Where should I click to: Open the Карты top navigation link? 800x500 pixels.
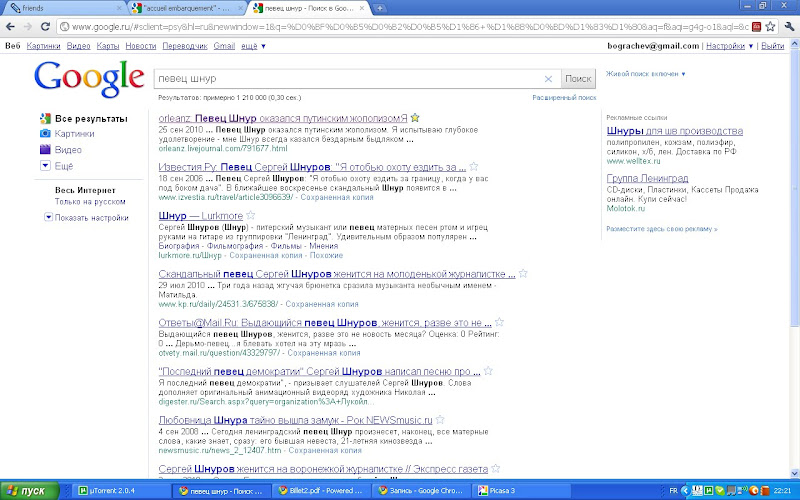[x=108, y=46]
